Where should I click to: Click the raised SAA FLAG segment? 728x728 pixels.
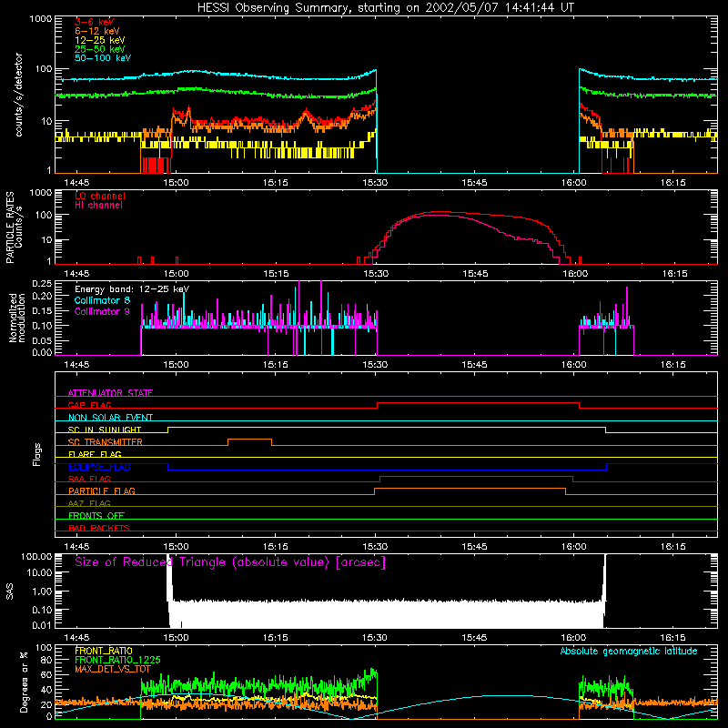pos(476,476)
